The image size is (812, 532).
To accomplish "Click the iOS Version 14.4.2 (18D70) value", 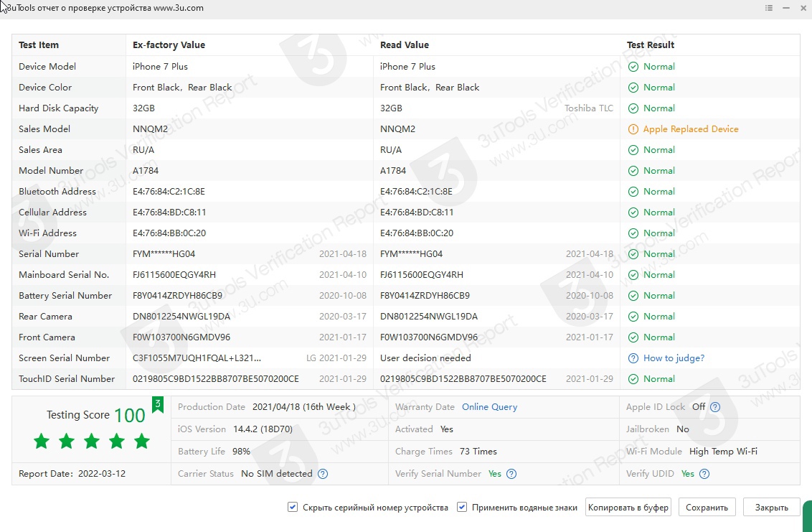I will tap(263, 429).
